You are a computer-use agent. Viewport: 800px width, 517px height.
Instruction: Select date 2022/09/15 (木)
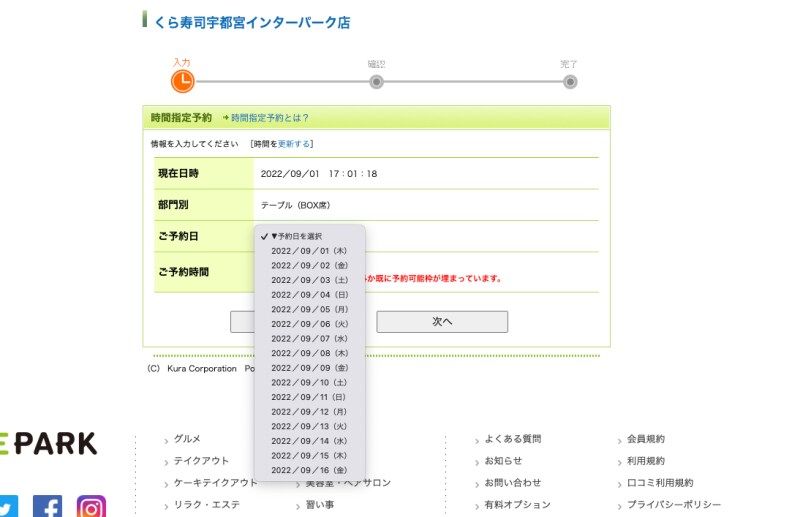click(x=310, y=456)
